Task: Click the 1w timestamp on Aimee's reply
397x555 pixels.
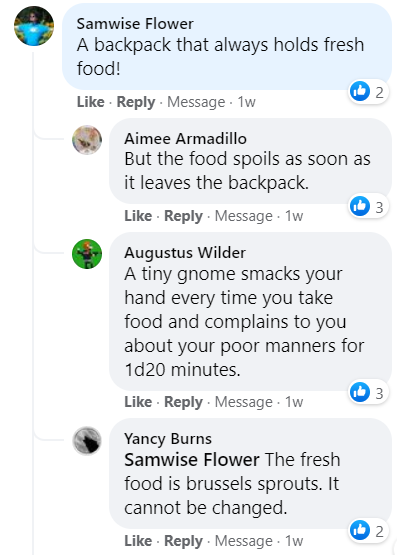Action: coord(294,216)
